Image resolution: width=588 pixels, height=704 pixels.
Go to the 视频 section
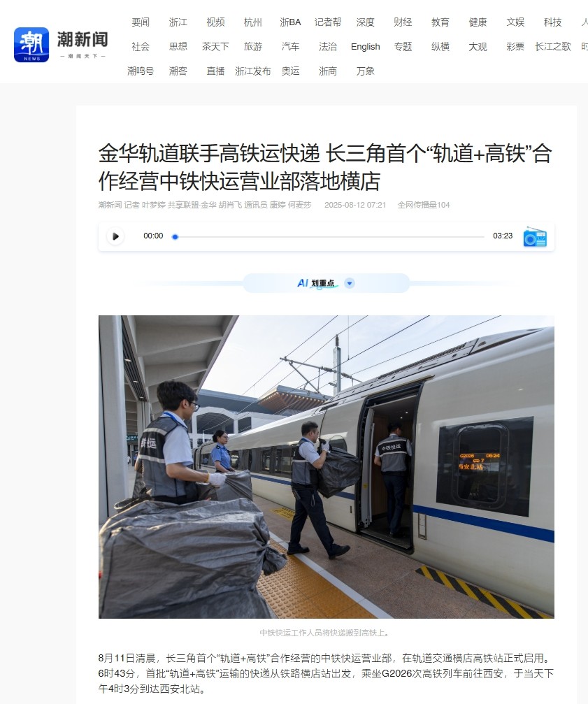(x=215, y=22)
